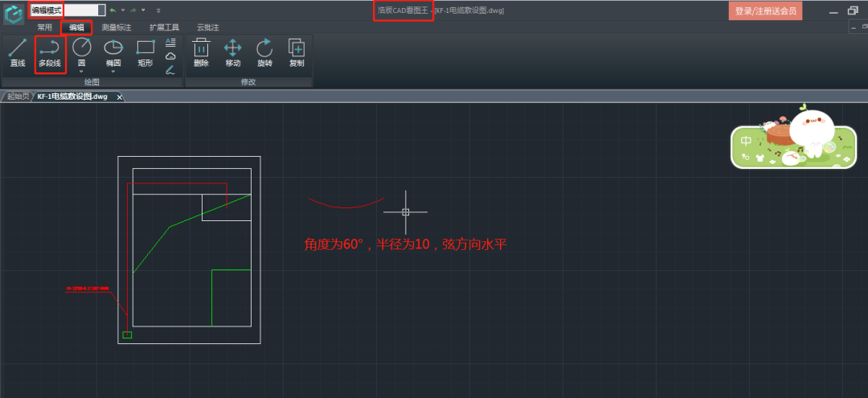868x398 pixels.
Task: Select the 直线 line tool
Action: click(18, 53)
